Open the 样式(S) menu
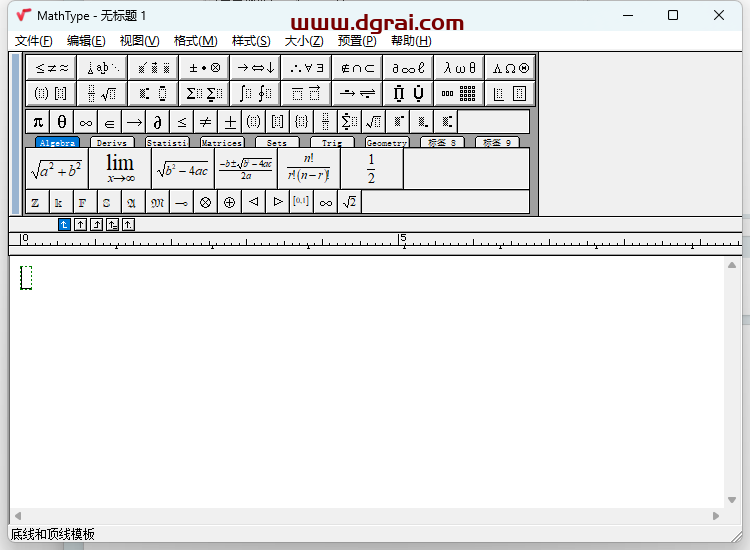 click(251, 41)
